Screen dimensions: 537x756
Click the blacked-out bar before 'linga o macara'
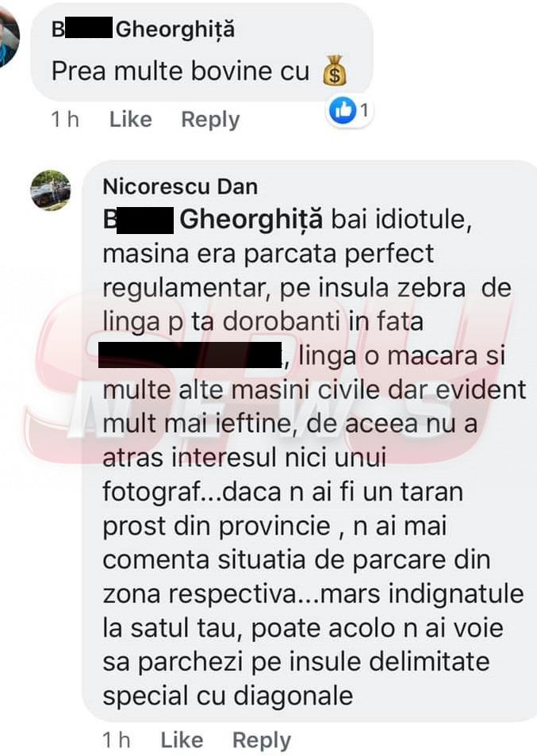coord(190,355)
